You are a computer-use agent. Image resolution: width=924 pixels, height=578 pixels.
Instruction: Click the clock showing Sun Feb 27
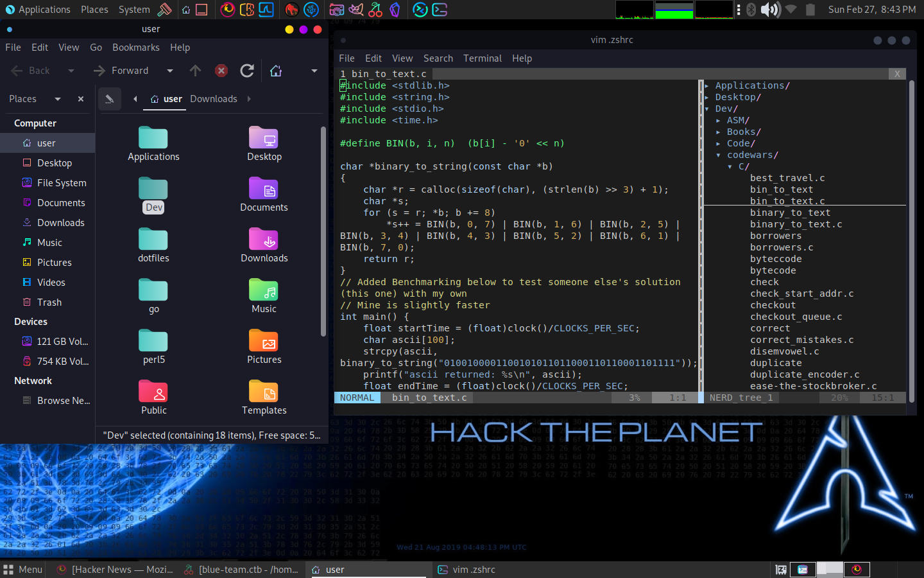872,10
